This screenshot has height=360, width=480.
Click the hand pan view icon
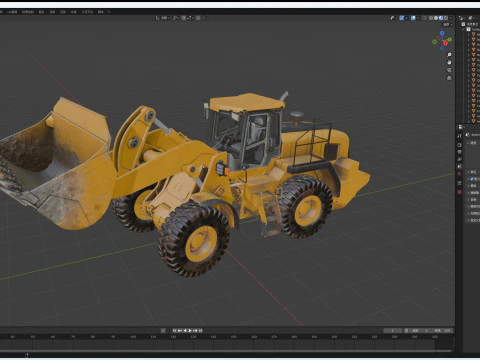pyautogui.click(x=449, y=62)
